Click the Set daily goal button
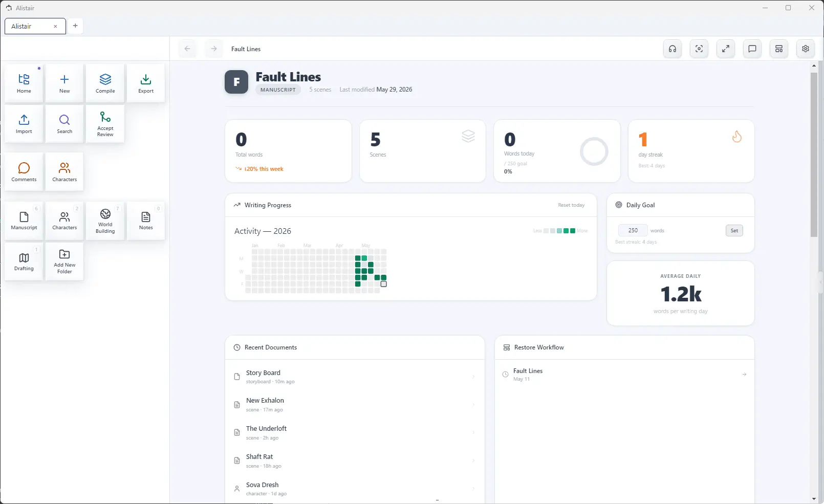This screenshot has height=504, width=824. [734, 230]
